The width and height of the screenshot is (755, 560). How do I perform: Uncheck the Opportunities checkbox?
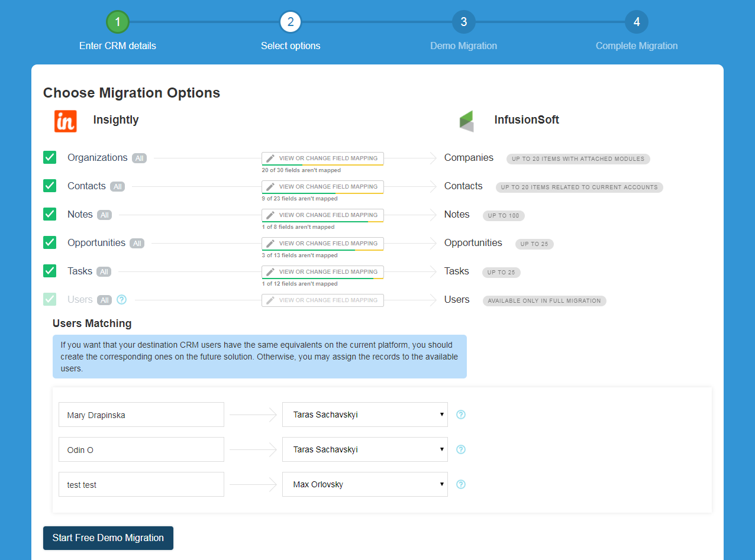click(x=50, y=242)
